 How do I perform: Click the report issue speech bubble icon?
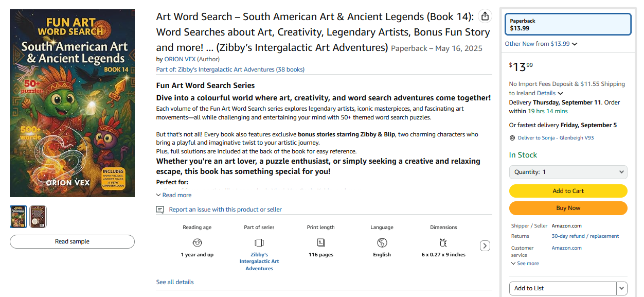pyautogui.click(x=160, y=209)
